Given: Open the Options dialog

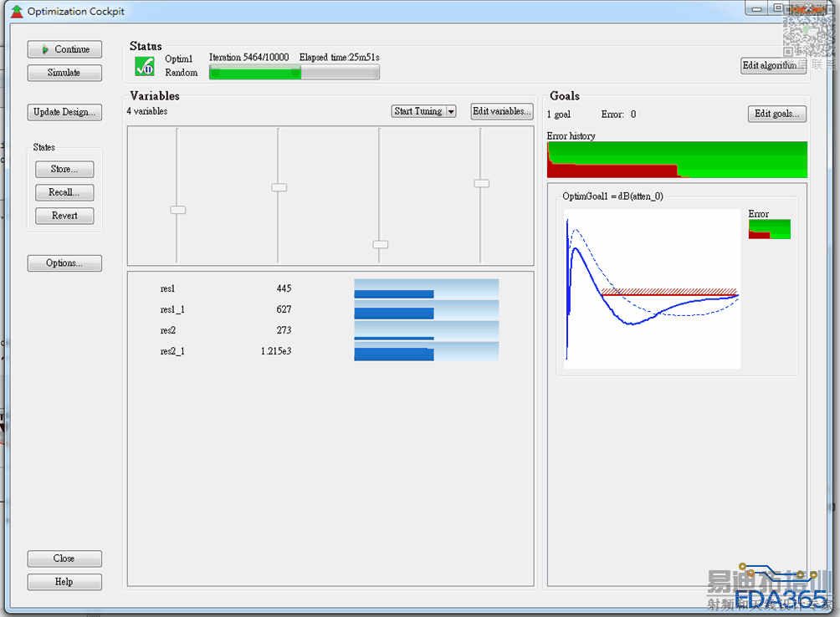Looking at the screenshot, I should click(64, 263).
